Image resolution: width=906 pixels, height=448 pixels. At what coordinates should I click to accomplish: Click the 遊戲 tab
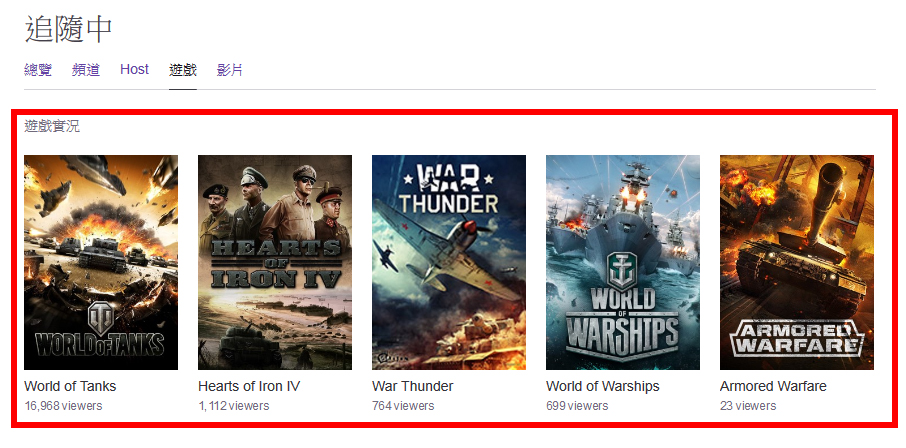[183, 70]
